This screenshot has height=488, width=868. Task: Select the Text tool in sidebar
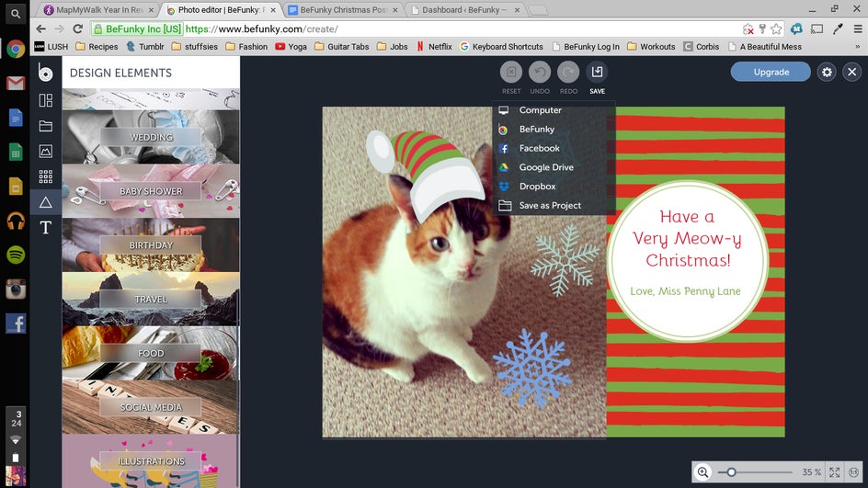tap(45, 227)
